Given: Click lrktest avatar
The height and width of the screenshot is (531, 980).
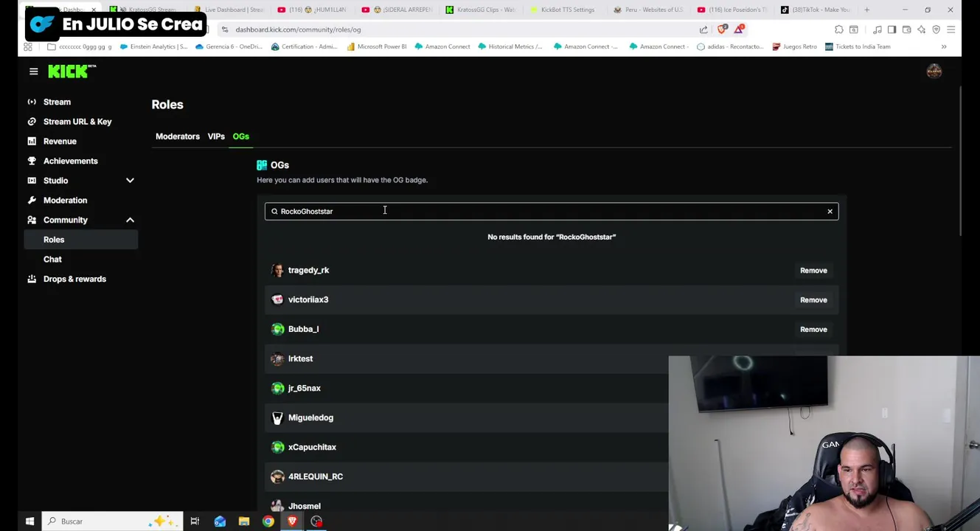Looking at the screenshot, I should click(x=277, y=359).
